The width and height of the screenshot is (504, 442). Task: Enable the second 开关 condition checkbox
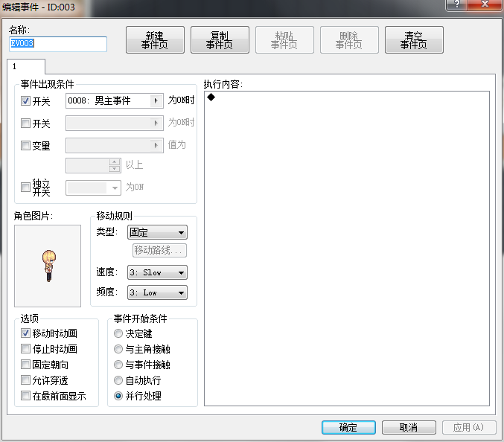pyautogui.click(x=25, y=123)
